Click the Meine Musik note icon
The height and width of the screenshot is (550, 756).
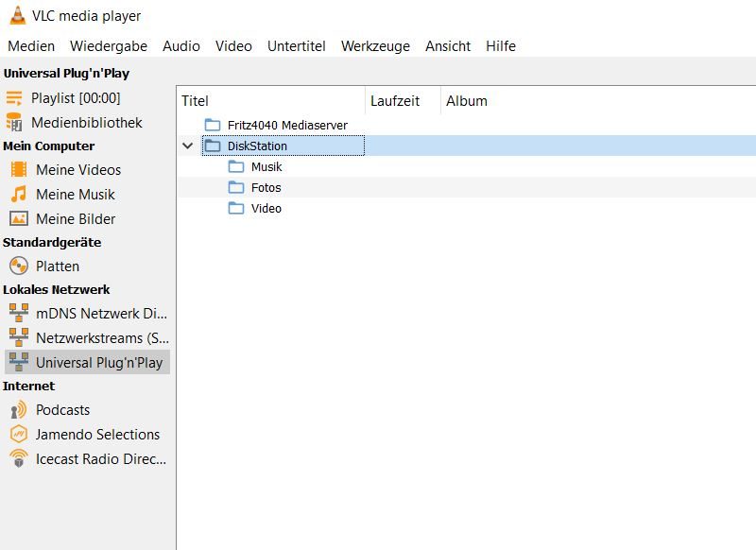coord(19,195)
